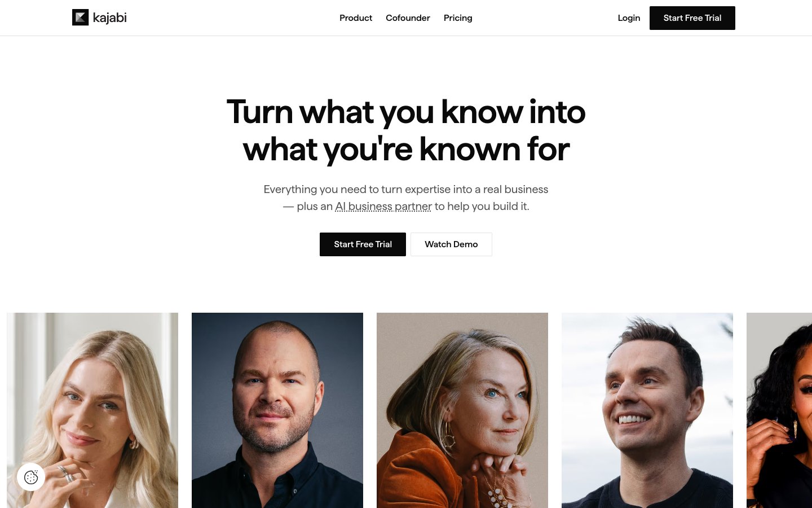Select the woman in orange jacket portrait

[462, 410]
